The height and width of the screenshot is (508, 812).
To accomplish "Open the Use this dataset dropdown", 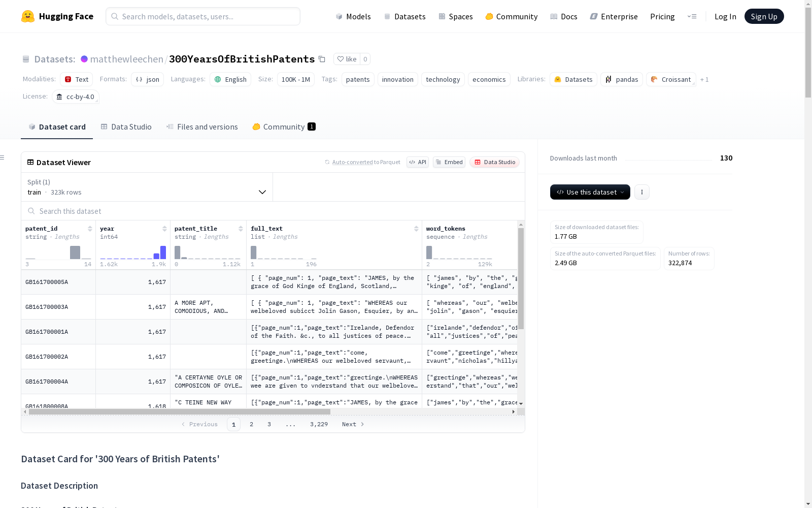I will pyautogui.click(x=590, y=192).
